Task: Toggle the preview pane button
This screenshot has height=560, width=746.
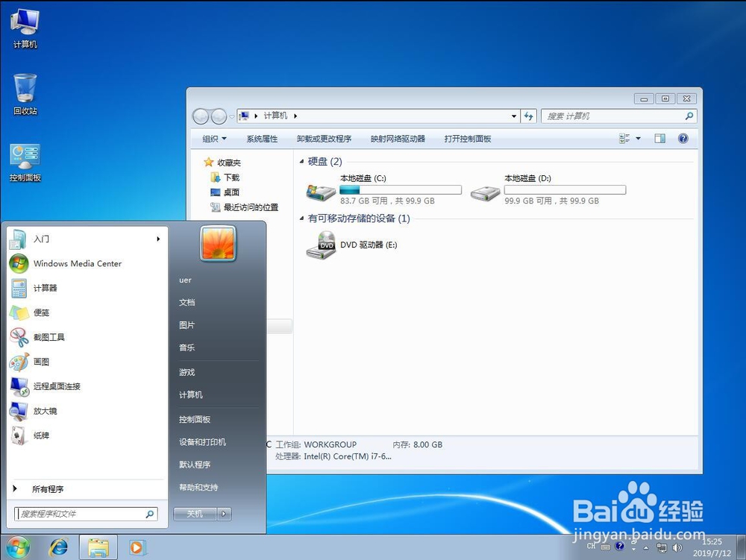Action: click(660, 139)
